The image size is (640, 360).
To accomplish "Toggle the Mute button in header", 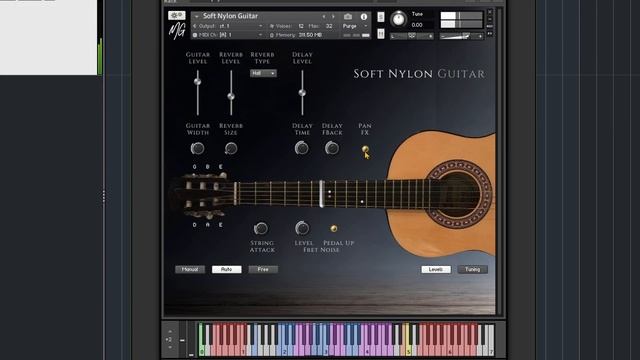I will coord(381,33).
